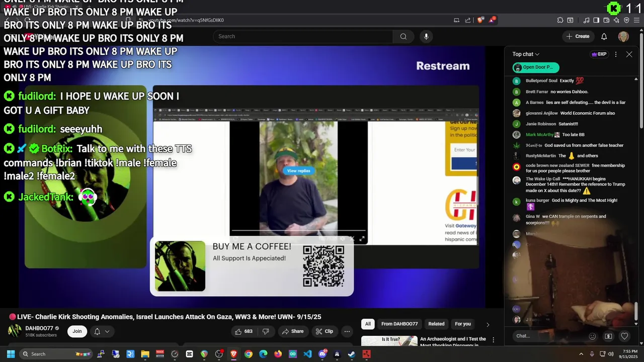
Task: Click the YouTube search input field
Action: click(x=303, y=36)
